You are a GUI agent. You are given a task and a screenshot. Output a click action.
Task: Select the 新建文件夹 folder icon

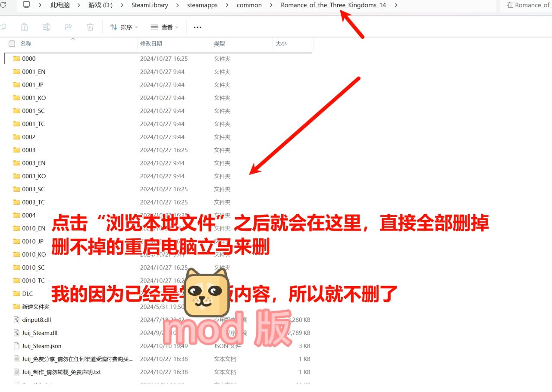tap(16, 307)
